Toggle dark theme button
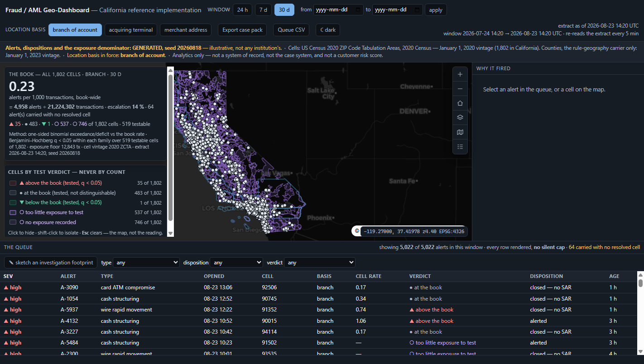The height and width of the screenshot is (364, 644). click(328, 30)
